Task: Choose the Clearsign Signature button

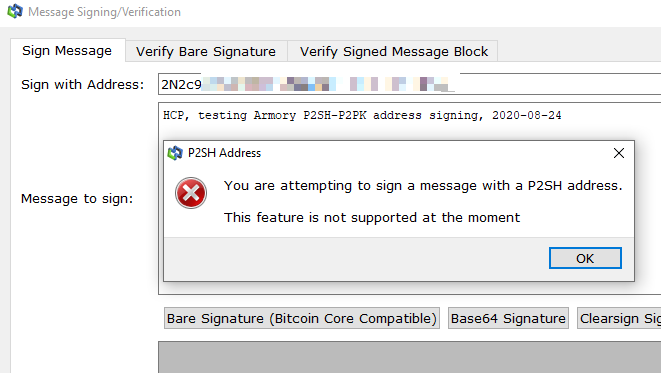Action: coord(619,318)
